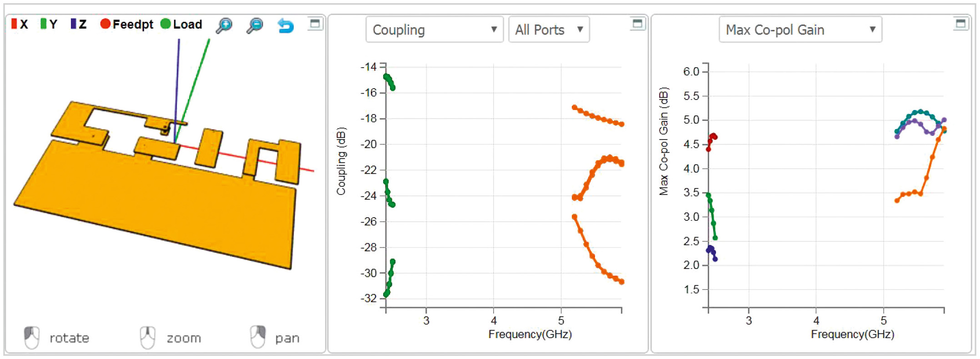Click the zoom in magnifier icon
This screenshot has width=980, height=359.
[224, 25]
